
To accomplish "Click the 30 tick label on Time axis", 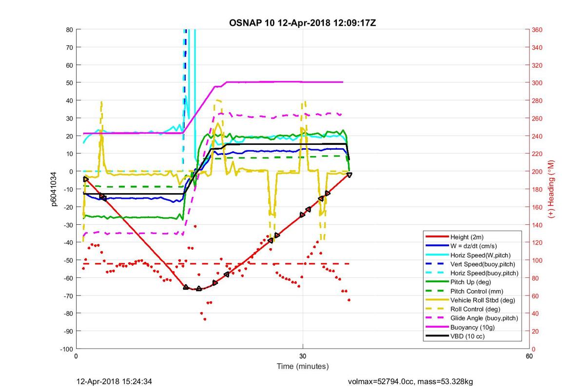I will [303, 356].
